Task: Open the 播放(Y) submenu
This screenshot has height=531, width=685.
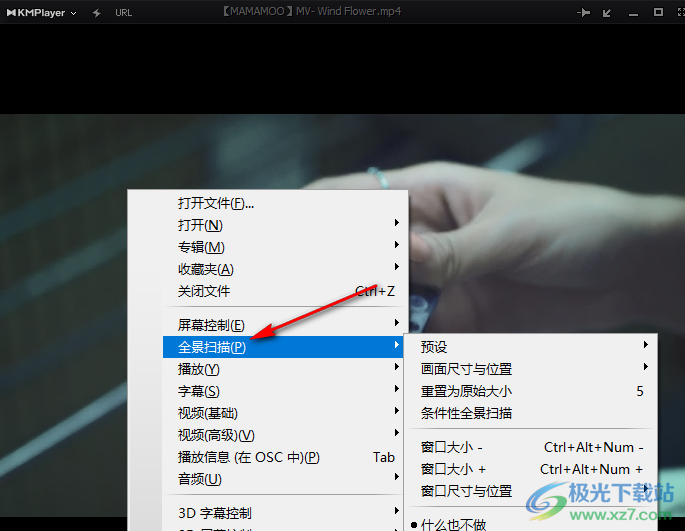Action: click(283, 369)
